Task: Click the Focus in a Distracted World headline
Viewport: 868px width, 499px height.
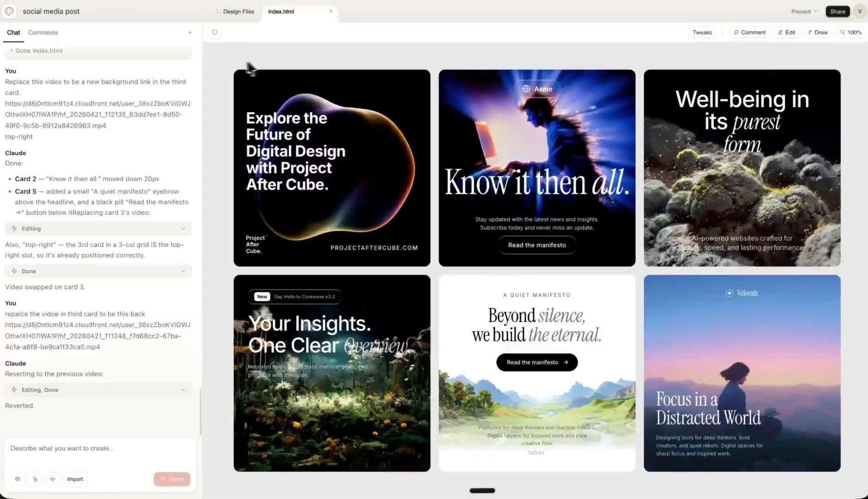Action: coord(708,408)
